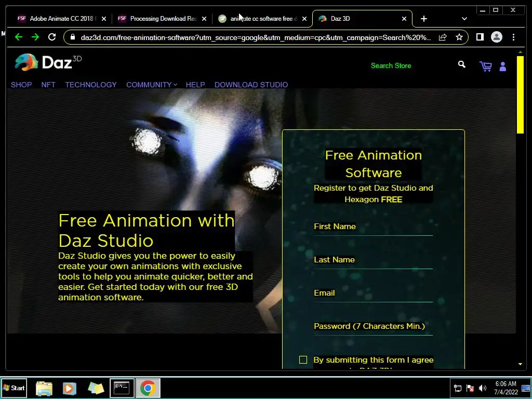Click the browser back arrow
This screenshot has height=399, width=532.
coord(19,37)
